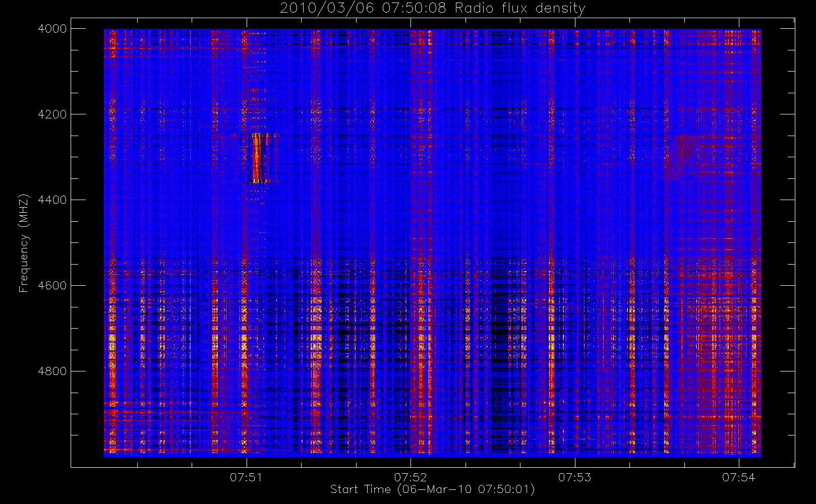
Task: Click the 07:54 time tick label
Action: point(739,477)
